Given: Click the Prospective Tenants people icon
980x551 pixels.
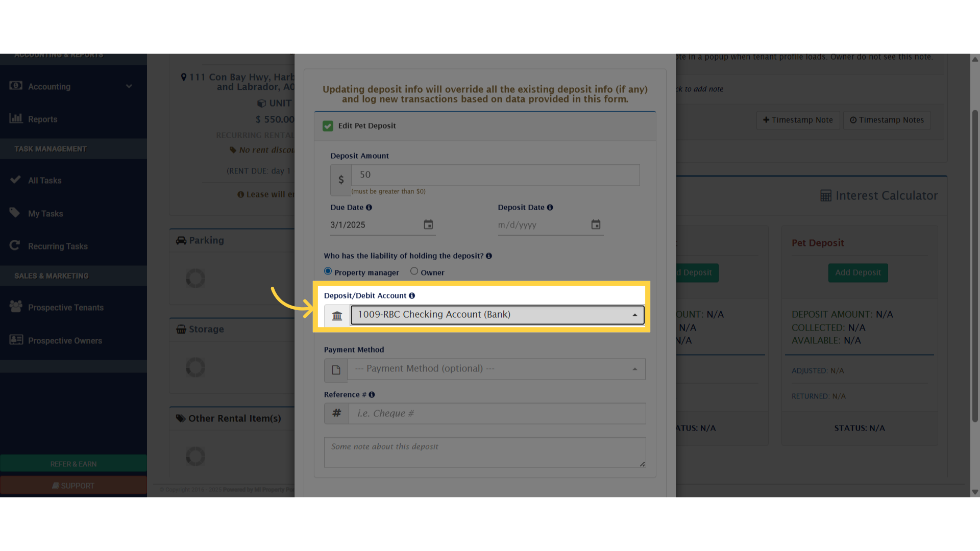Looking at the screenshot, I should tap(16, 306).
